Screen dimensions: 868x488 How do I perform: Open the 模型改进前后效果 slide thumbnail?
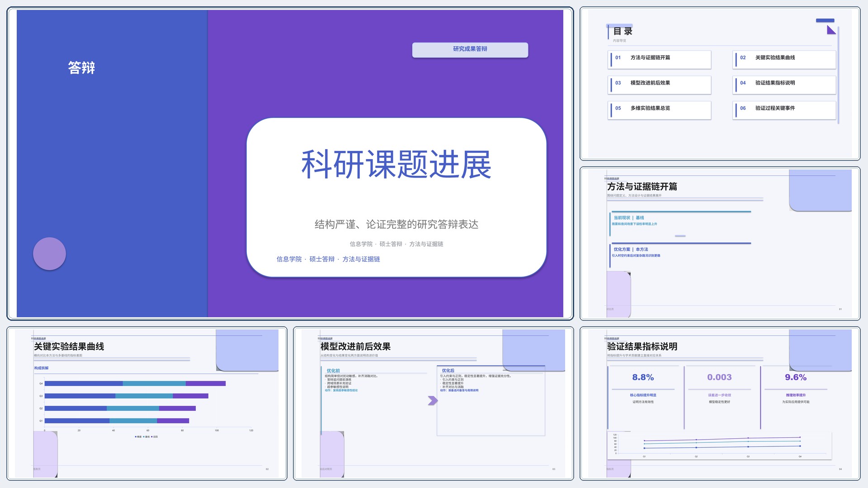tap(434, 404)
